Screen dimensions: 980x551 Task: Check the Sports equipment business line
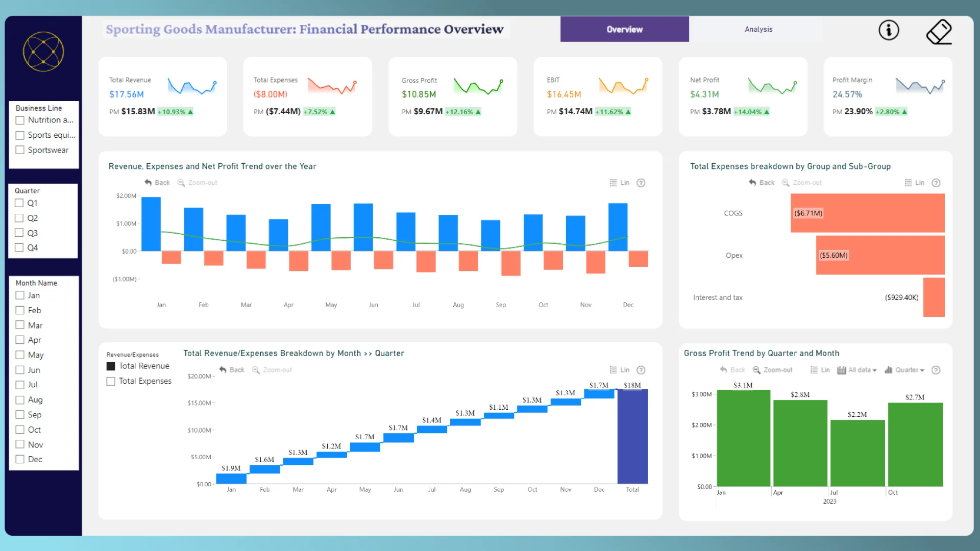coord(20,135)
